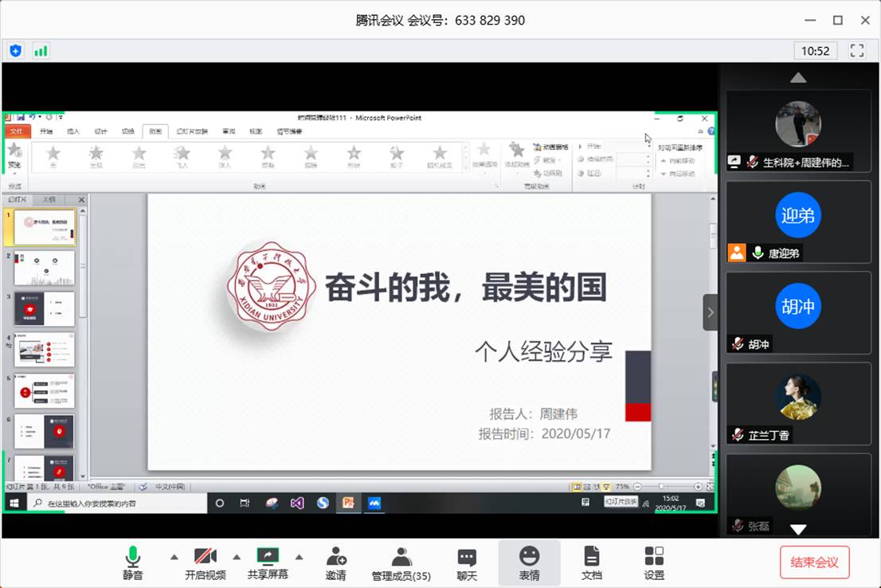Toggle 开启视频 camera on
This screenshot has height=588, width=881.
tap(206, 563)
